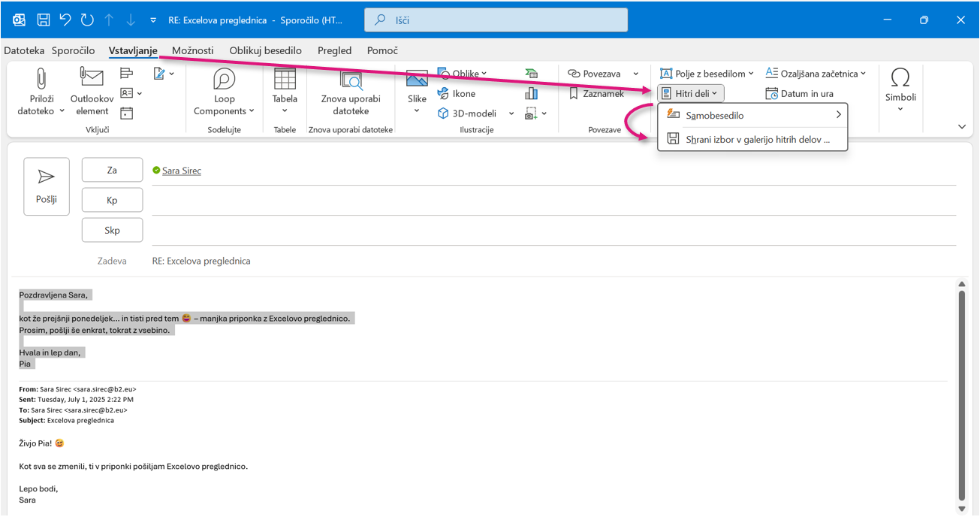Open the Oblike shapes dropdown
Image resolution: width=980 pixels, height=517 pixels.
click(463, 74)
